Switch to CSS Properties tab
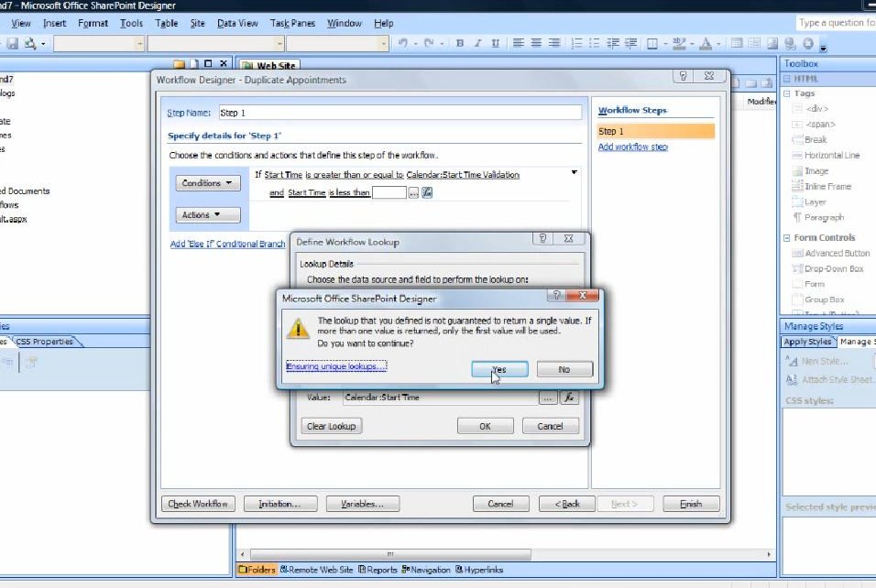The height and width of the screenshot is (588, 876). [45, 342]
